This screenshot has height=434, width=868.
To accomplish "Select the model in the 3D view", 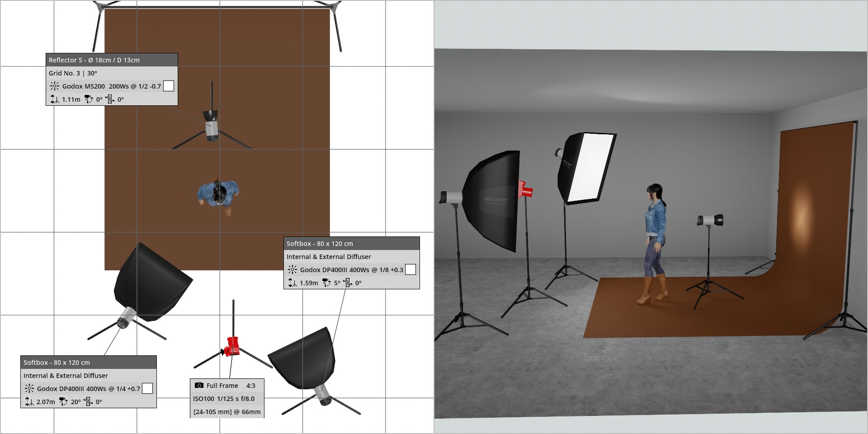I will tap(654, 243).
